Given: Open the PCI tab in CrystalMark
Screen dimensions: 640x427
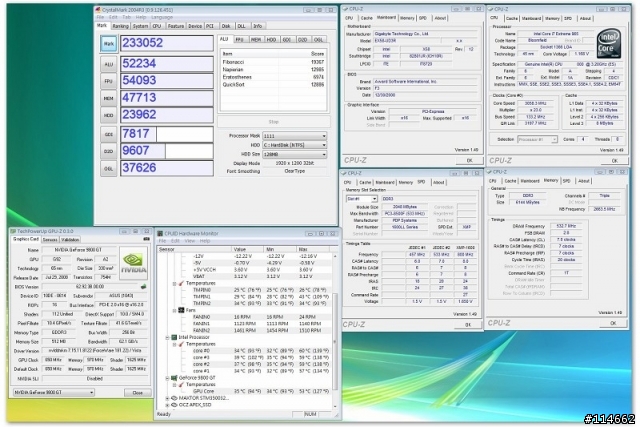Looking at the screenshot, I should tap(210, 26).
